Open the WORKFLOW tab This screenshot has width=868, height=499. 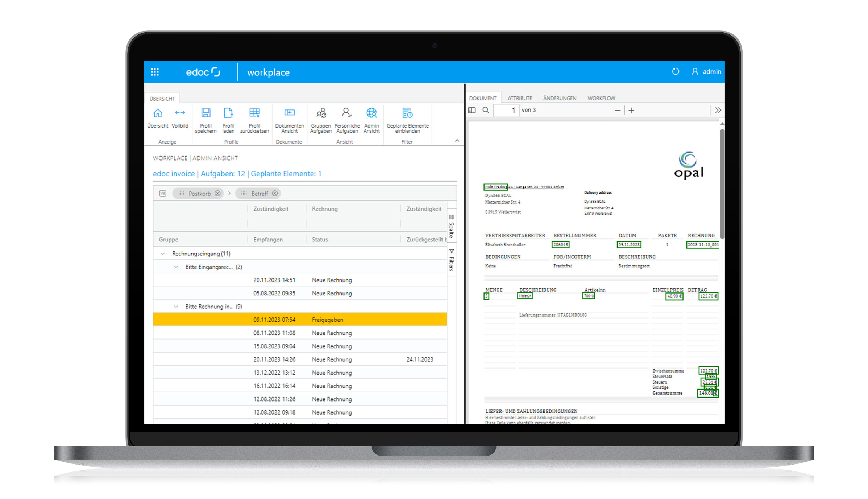tap(601, 98)
